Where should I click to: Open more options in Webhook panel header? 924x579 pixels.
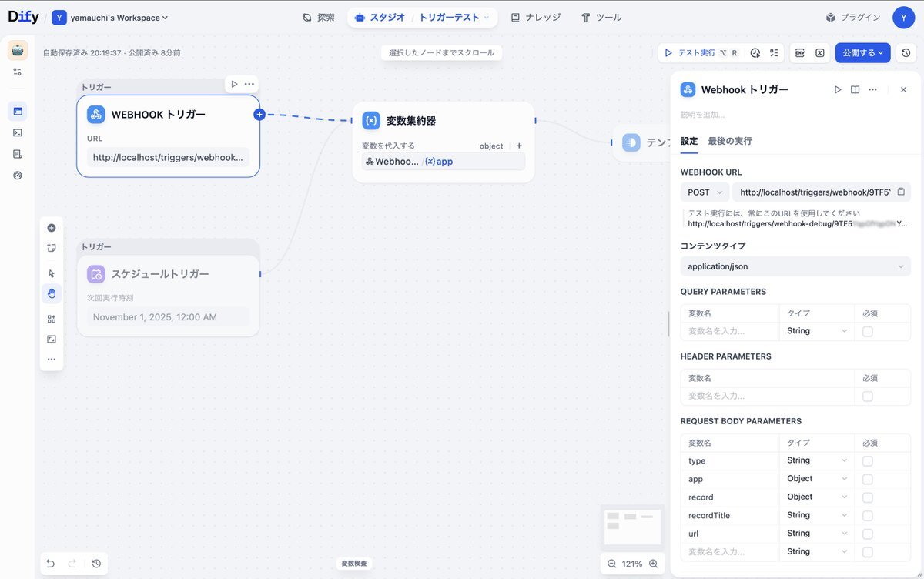872,89
